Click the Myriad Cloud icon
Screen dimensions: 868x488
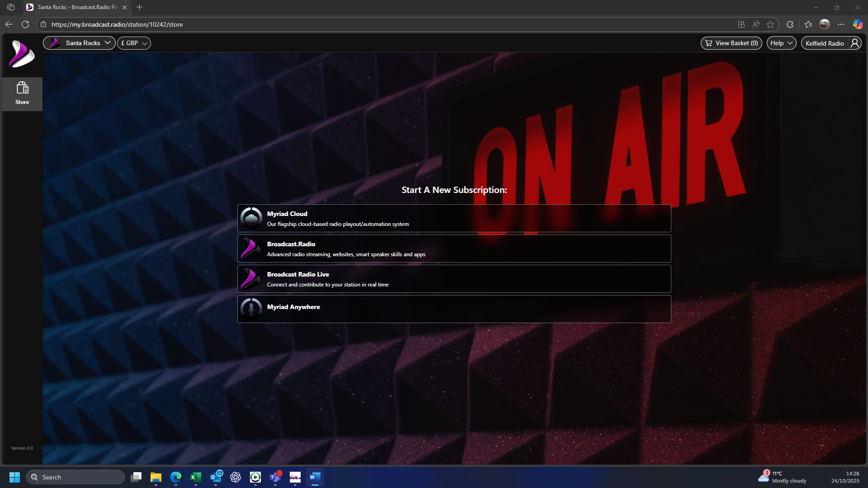251,218
